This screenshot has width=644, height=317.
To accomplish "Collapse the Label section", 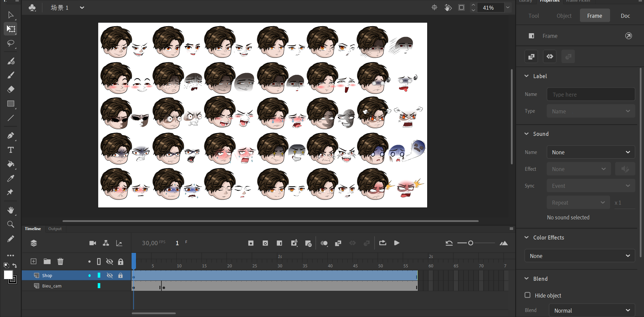I will 527,76.
